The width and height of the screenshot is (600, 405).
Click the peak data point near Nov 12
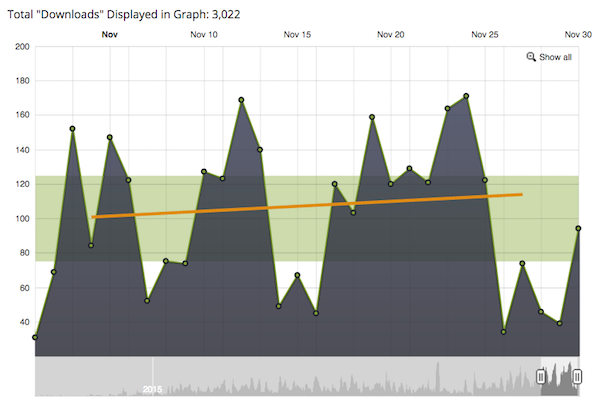(241, 100)
